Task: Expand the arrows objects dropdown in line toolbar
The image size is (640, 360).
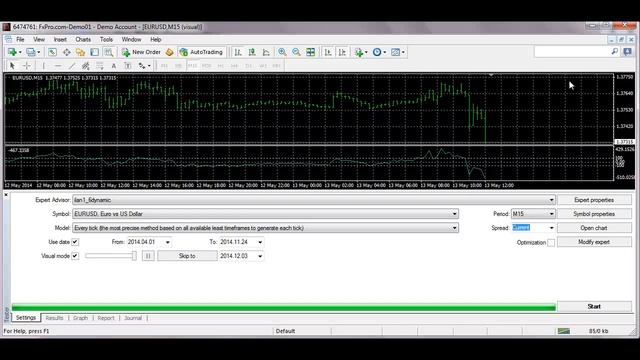Action: click(149, 66)
